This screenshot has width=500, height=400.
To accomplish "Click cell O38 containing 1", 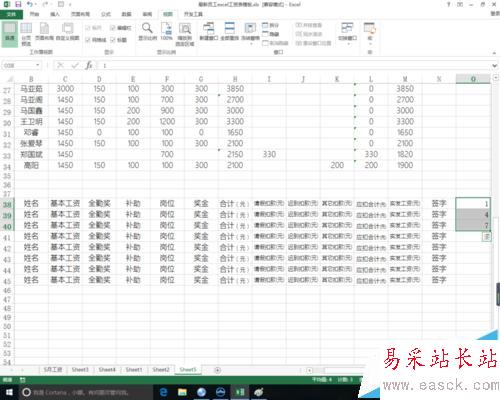I will 473,203.
